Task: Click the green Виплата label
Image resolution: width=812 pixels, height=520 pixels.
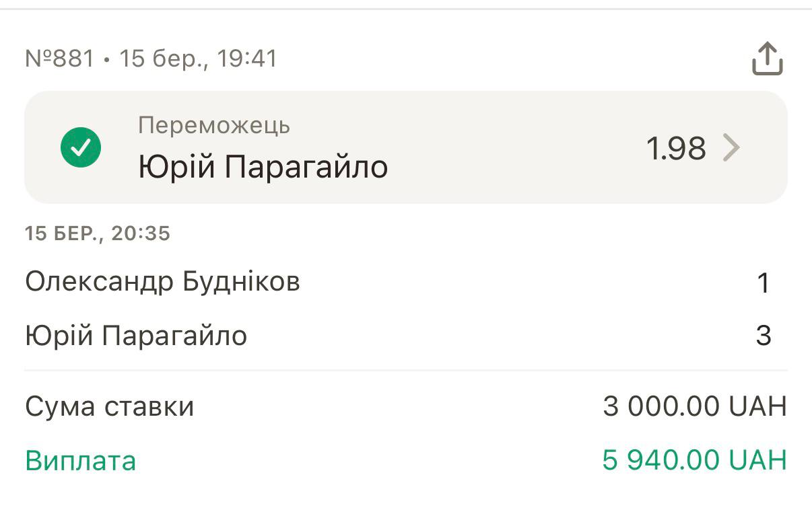Action: (81, 461)
